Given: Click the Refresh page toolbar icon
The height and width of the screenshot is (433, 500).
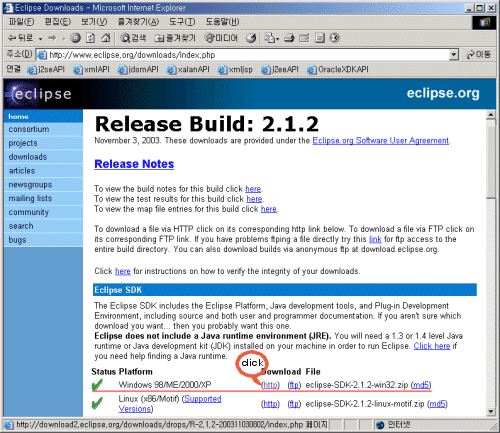Looking at the screenshot, I should click(90, 38).
